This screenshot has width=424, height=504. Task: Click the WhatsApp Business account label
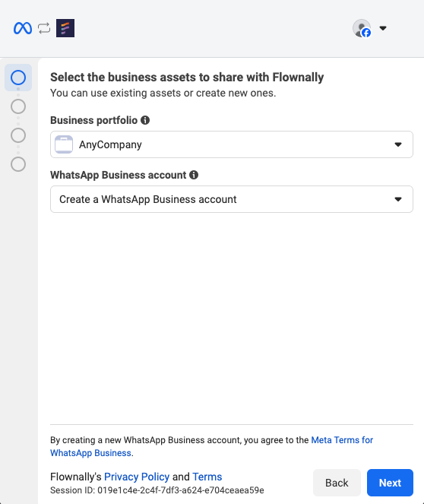click(119, 175)
